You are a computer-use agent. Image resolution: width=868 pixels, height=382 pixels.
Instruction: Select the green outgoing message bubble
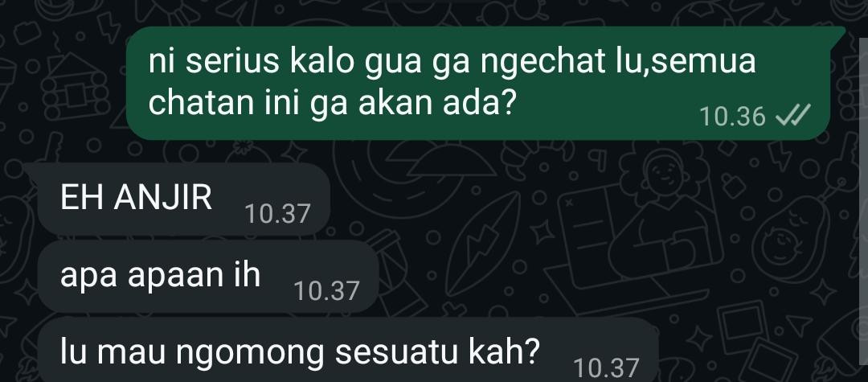click(x=478, y=83)
